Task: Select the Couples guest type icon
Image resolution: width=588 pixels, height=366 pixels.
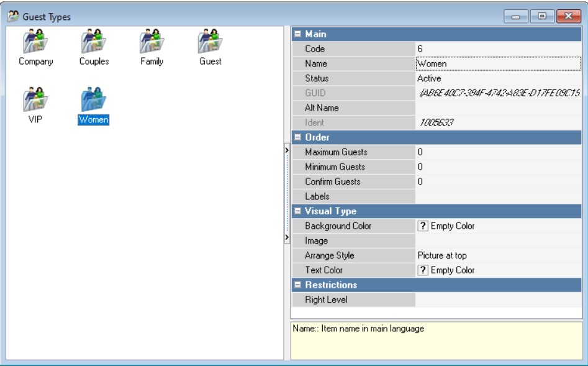Action: (x=94, y=43)
